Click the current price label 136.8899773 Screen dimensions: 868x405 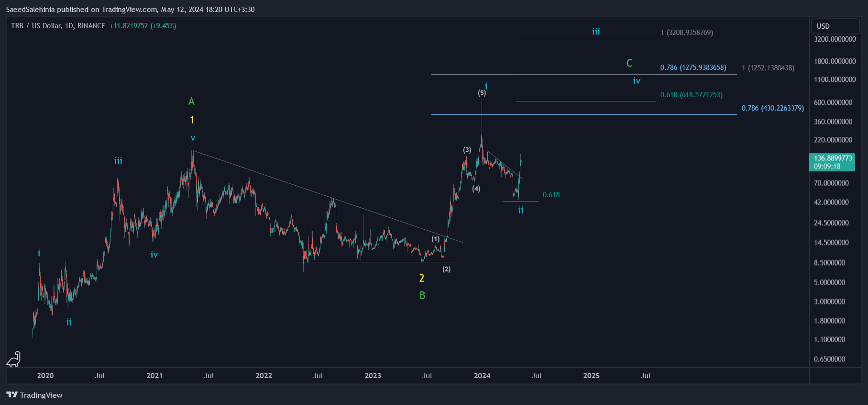tap(833, 158)
